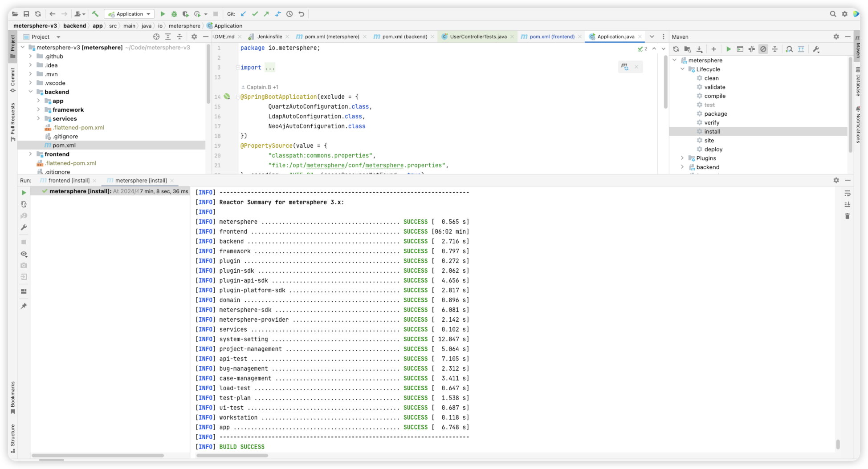This screenshot has height=469, width=868.
Task: Commit changes using the Git checkmark
Action: [255, 14]
